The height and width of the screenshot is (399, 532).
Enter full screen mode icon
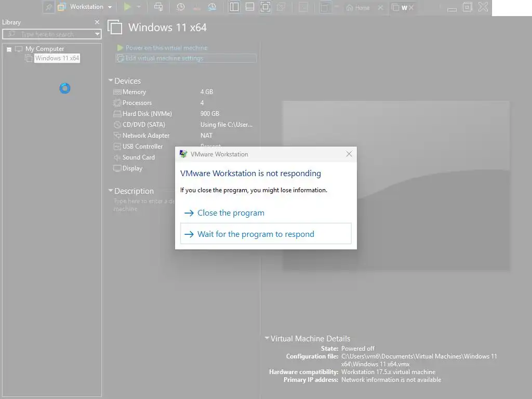[x=265, y=7]
